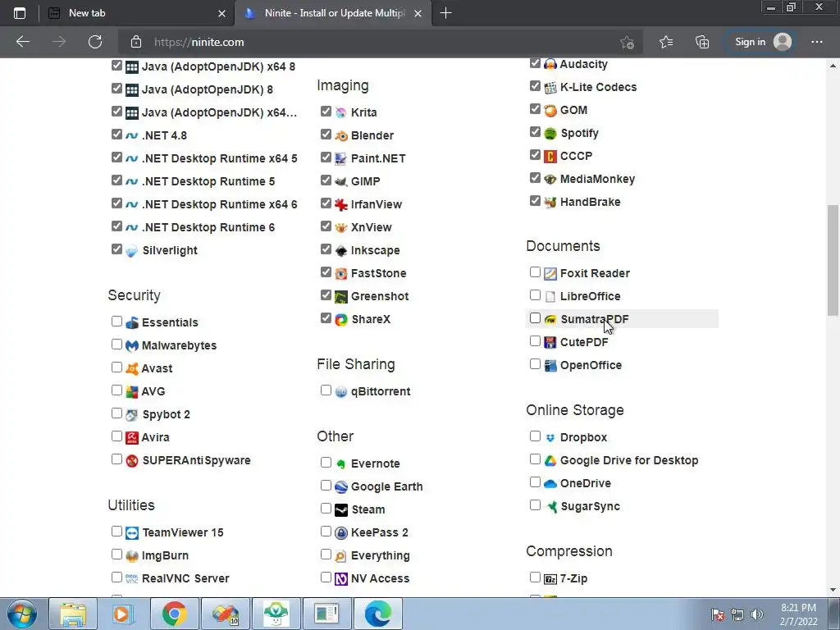Click the CutePDF label
This screenshot has height=630, width=840.
[x=584, y=342]
